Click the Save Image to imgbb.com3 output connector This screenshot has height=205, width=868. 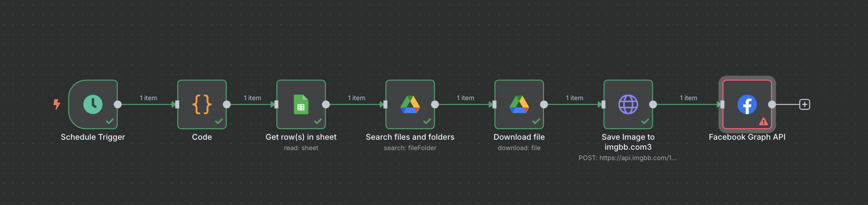point(653,104)
